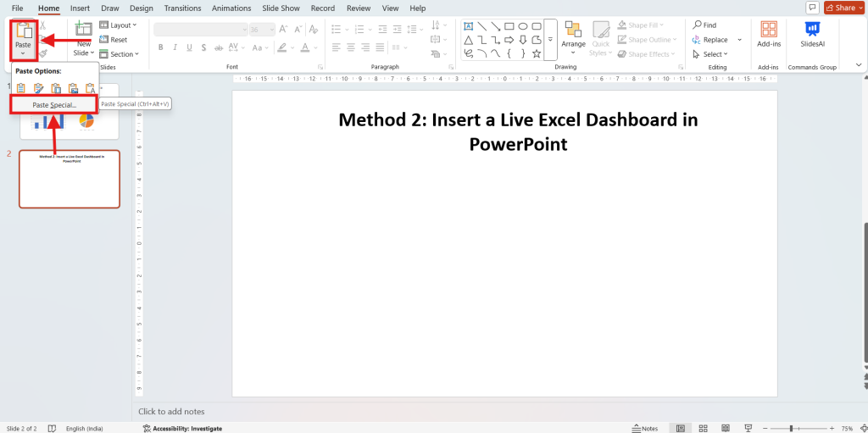Select Paste Special from the paste menu
This screenshot has height=433, width=868.
54,104
